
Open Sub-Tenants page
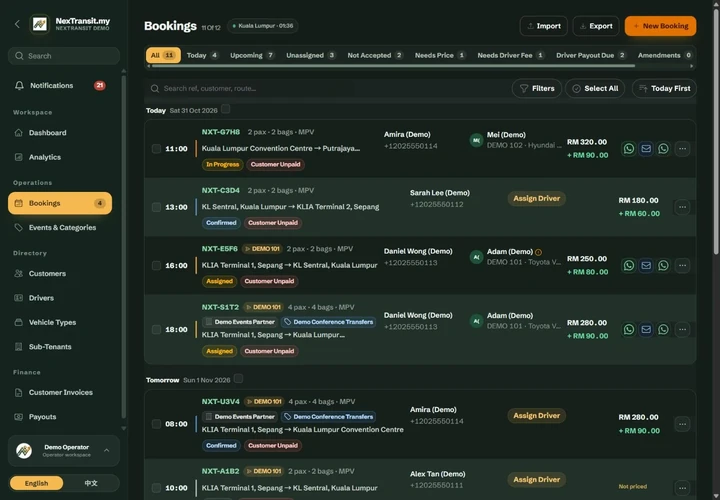coord(60,347)
